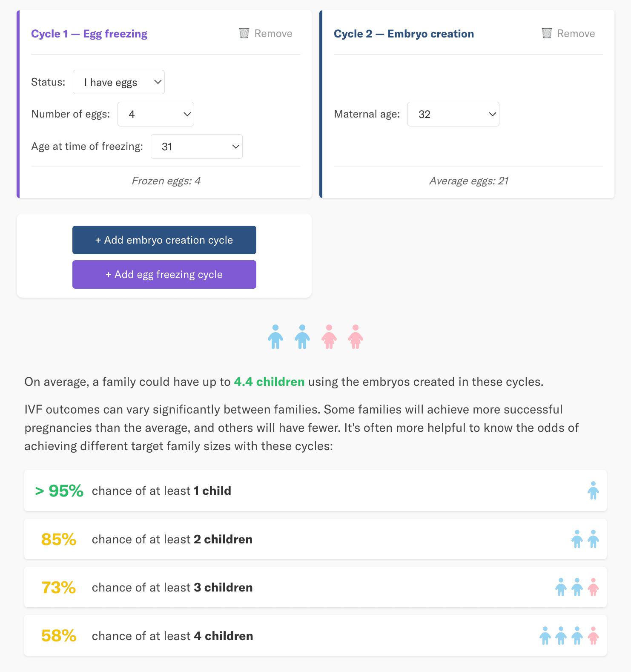631x672 pixels.
Task: Click the last pink child figure icon
Action: (x=356, y=337)
